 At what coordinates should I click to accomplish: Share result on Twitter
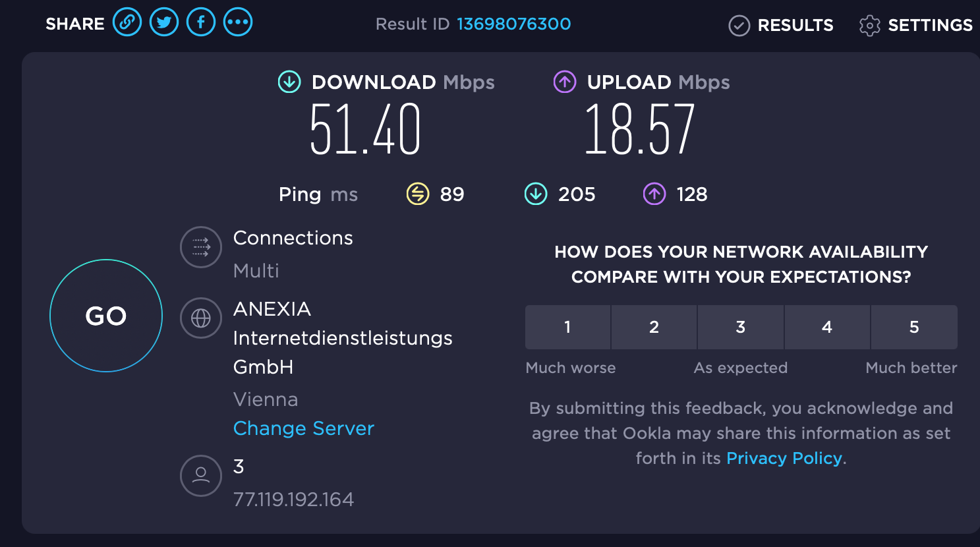pyautogui.click(x=164, y=23)
